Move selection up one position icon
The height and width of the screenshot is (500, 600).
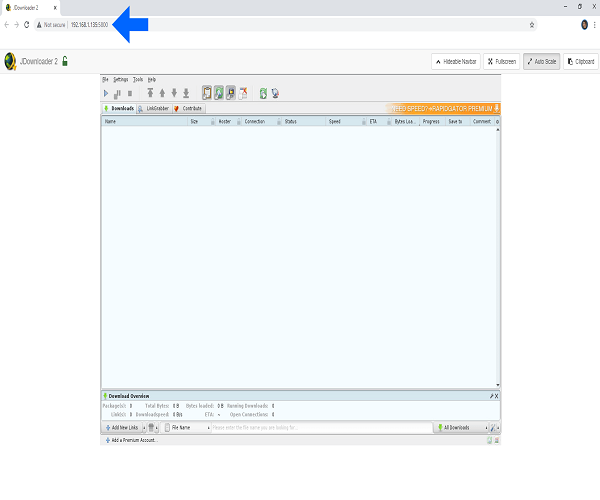[162, 93]
